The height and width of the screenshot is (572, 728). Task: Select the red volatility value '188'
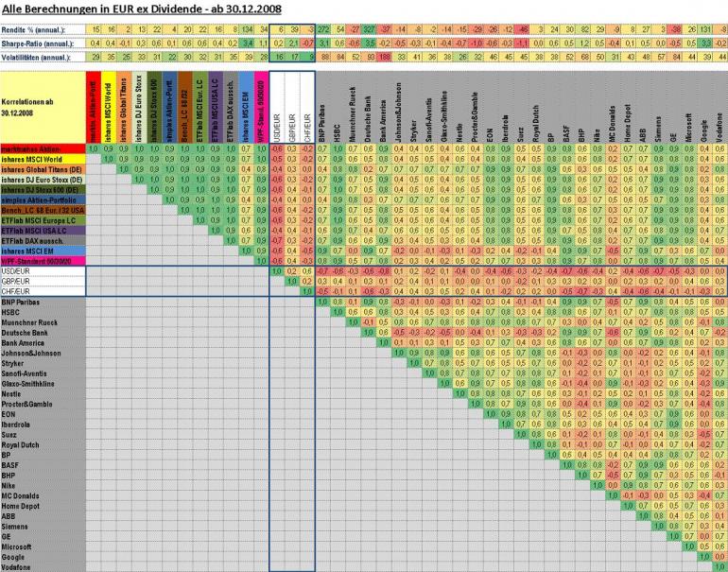[x=384, y=58]
